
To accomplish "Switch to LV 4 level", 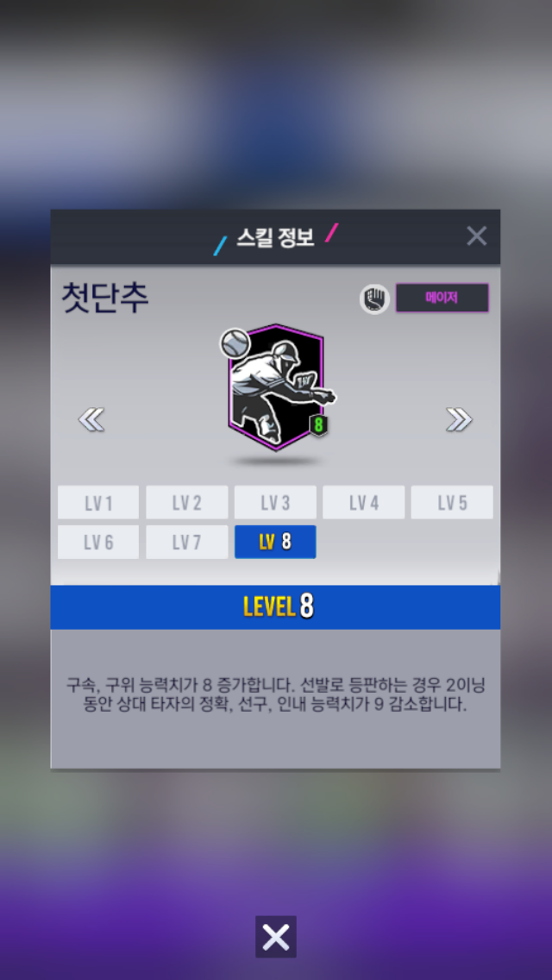I will 364,502.
